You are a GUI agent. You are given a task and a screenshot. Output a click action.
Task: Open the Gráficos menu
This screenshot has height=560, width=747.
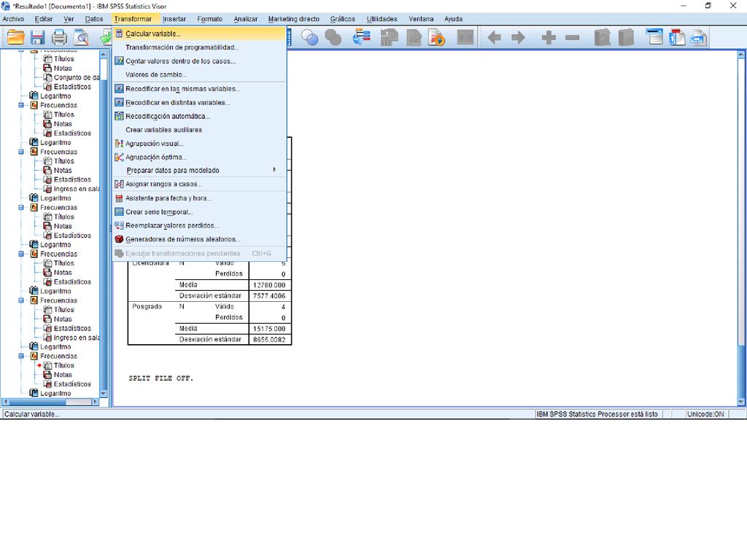click(343, 19)
